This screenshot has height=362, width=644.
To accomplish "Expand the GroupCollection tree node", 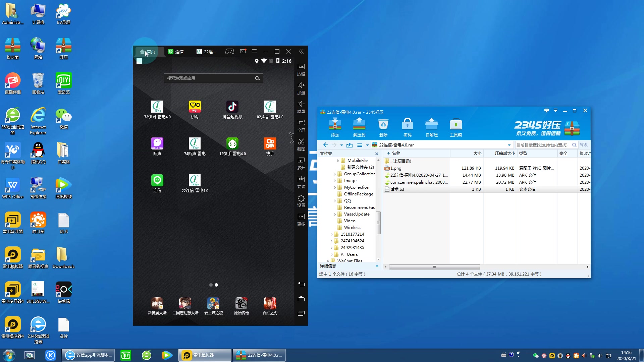I will [x=335, y=174].
